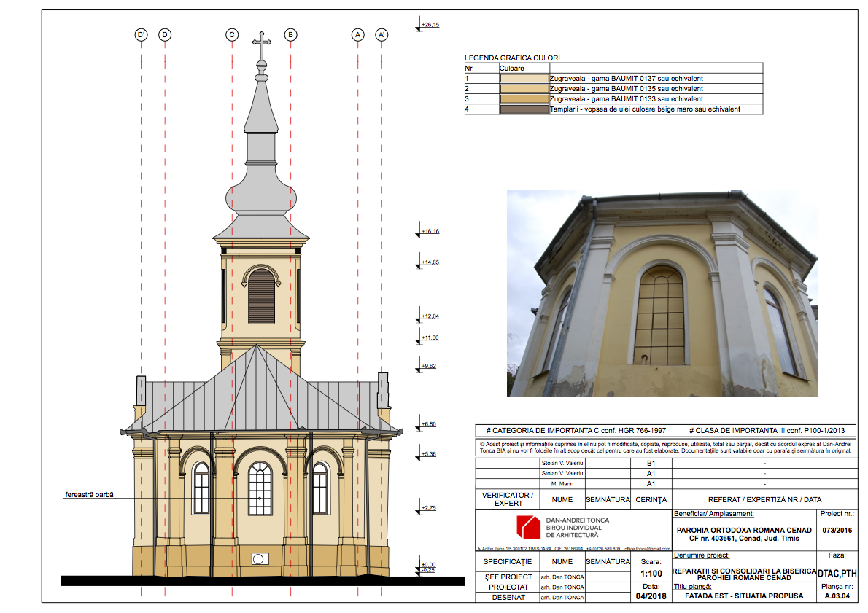Select the project number 073/2016 cell
The height and width of the screenshot is (613, 868).
pos(837,531)
